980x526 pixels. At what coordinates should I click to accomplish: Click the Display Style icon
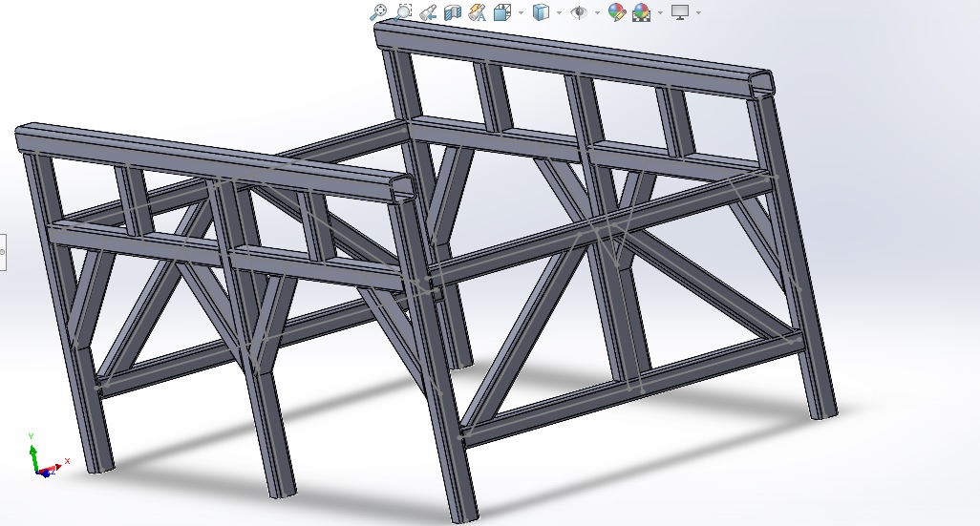click(x=541, y=12)
